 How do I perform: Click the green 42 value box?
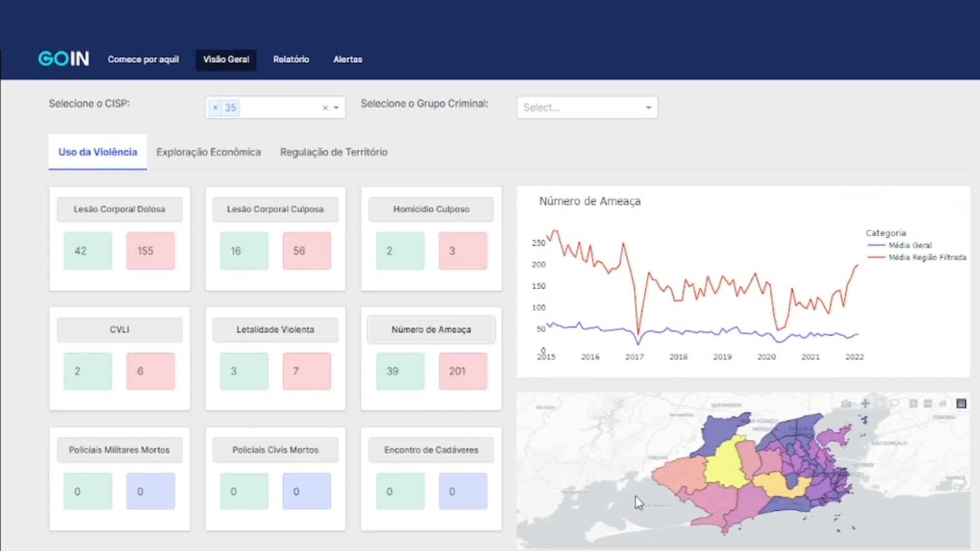click(x=88, y=251)
